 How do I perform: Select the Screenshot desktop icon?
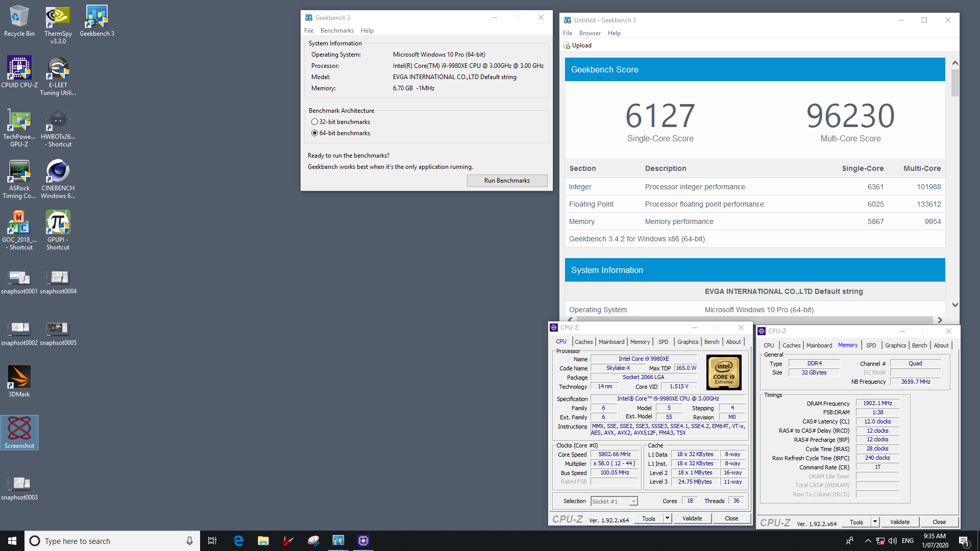coord(19,432)
